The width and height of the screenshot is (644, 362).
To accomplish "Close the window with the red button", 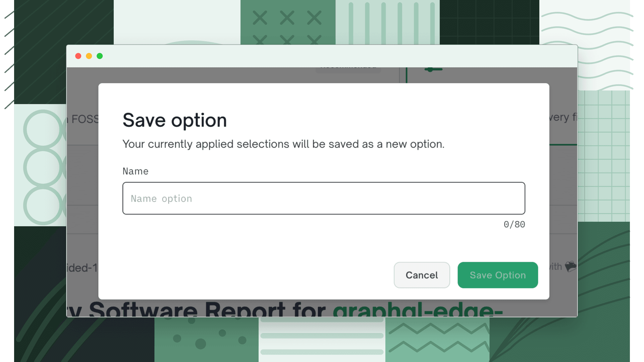I will (78, 56).
